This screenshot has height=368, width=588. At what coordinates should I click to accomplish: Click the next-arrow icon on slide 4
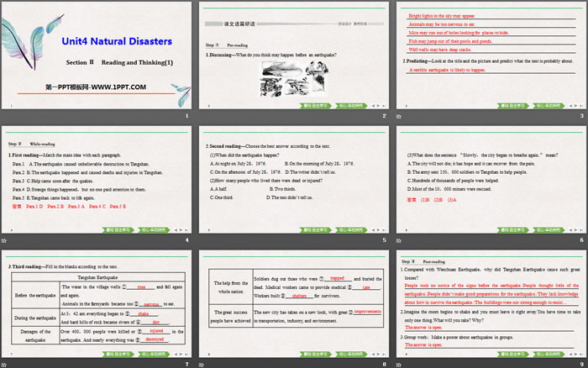click(x=181, y=230)
